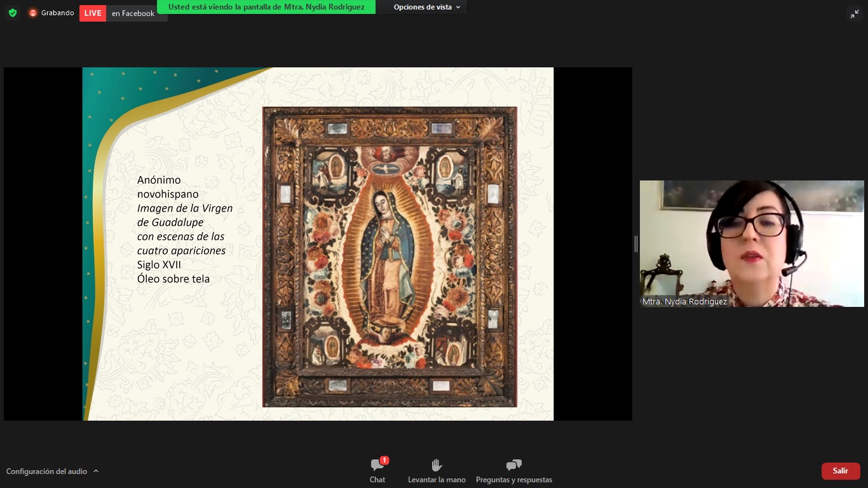Click the 'Siglo XVII' text line
868x488 pixels.
click(159, 265)
